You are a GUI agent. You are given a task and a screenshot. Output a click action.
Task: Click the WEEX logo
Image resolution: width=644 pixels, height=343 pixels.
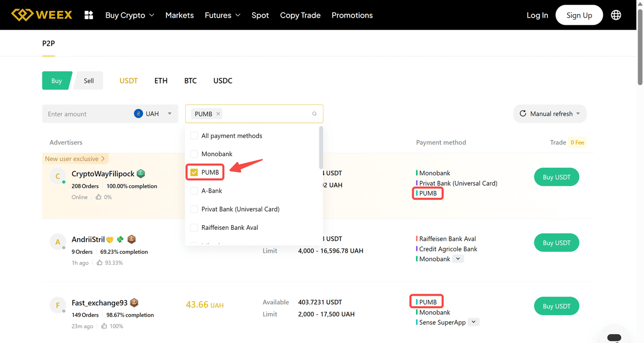42,15
